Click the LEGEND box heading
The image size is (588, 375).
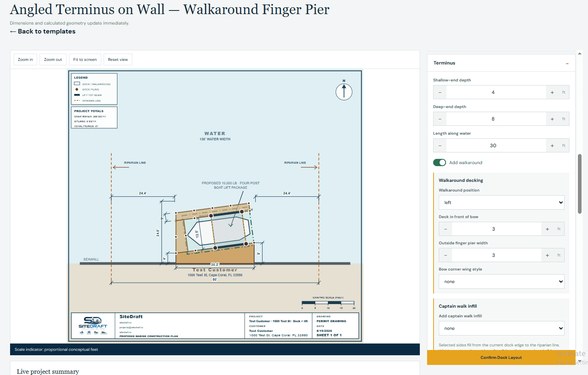pos(81,77)
